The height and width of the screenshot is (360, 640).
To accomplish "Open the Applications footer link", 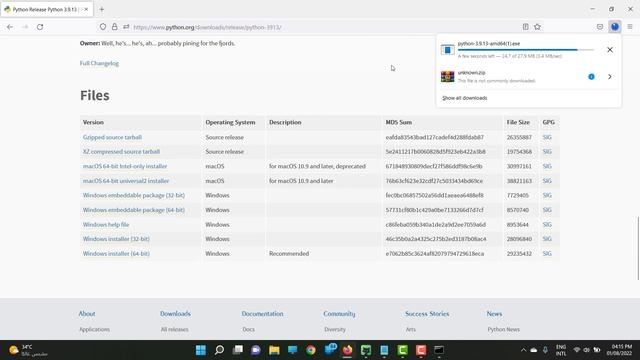I will pos(94,329).
